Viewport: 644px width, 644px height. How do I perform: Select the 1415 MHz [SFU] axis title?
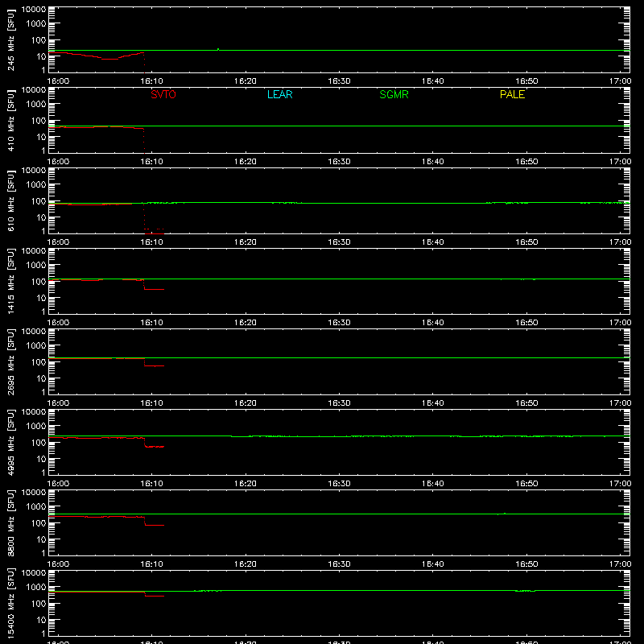(x=11, y=281)
